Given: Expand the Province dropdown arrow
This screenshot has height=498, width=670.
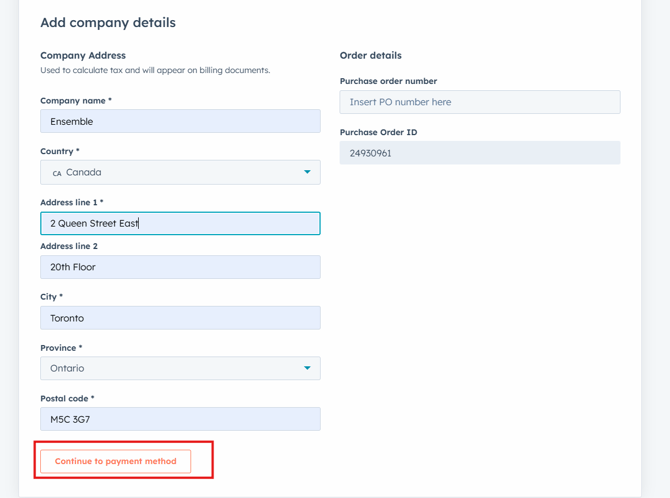Looking at the screenshot, I should (x=307, y=368).
